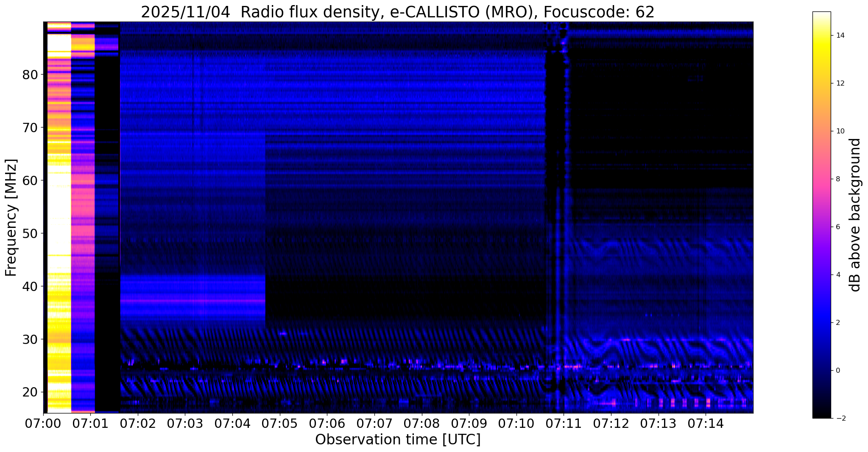
Task: Click the 07:00 time tick label
Action: pos(43,423)
